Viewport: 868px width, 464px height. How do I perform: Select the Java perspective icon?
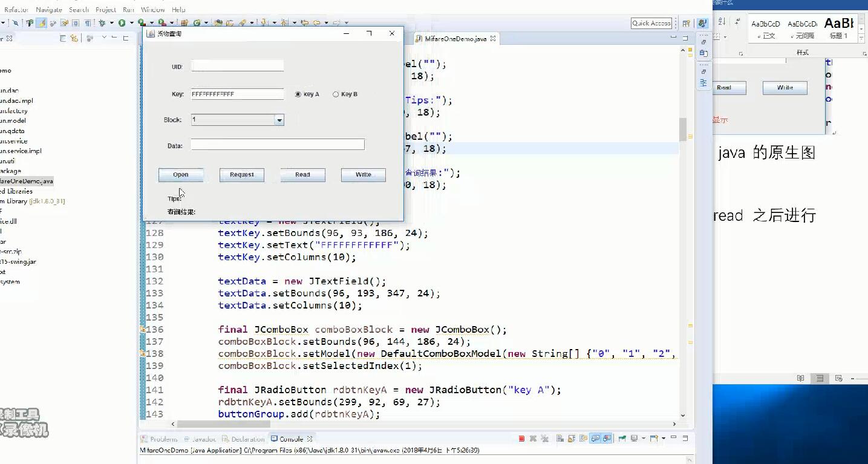[x=702, y=23]
